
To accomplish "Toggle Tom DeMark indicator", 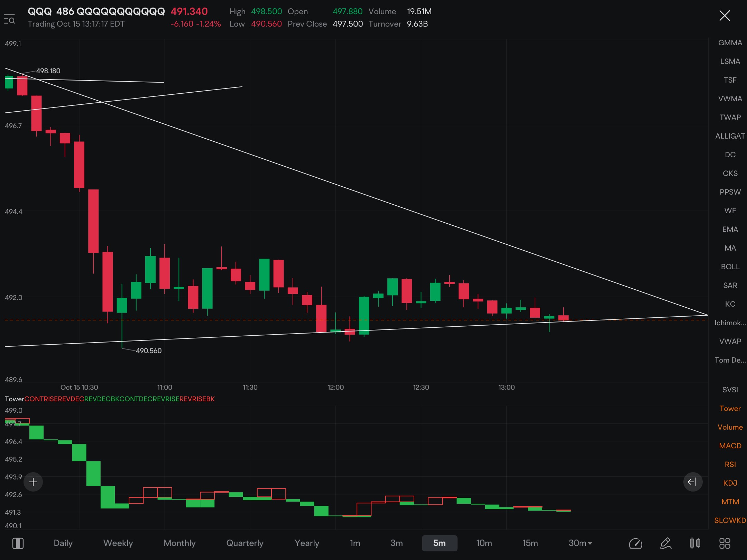I will click(x=730, y=360).
